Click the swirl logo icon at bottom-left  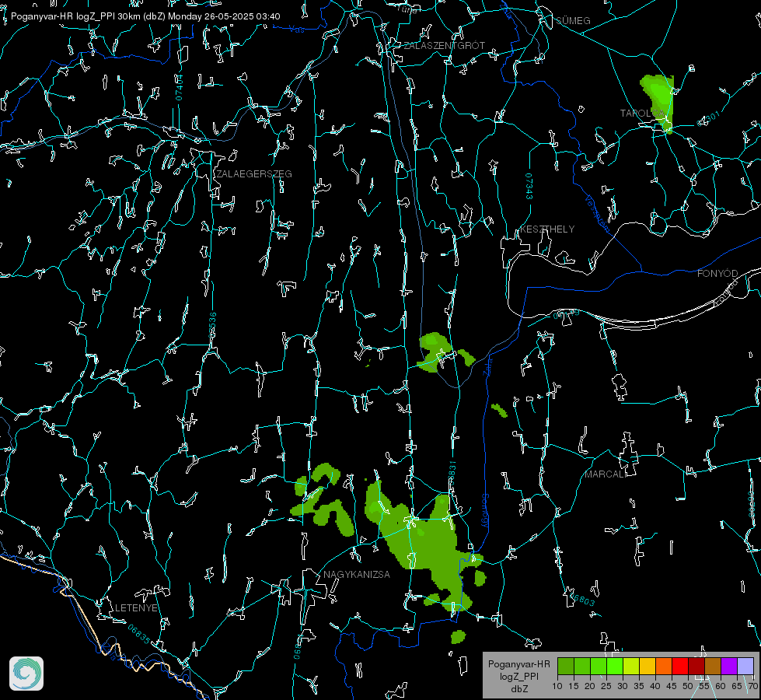(x=26, y=674)
